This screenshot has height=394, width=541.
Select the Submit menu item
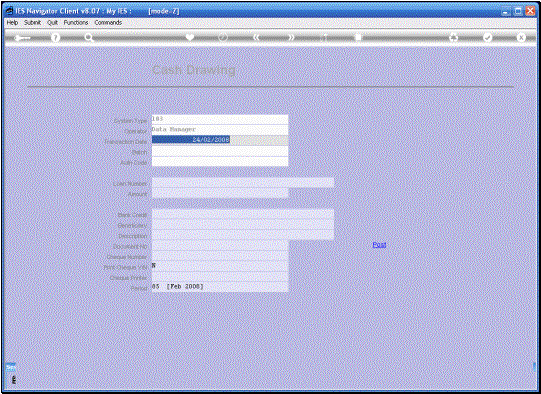(x=32, y=22)
